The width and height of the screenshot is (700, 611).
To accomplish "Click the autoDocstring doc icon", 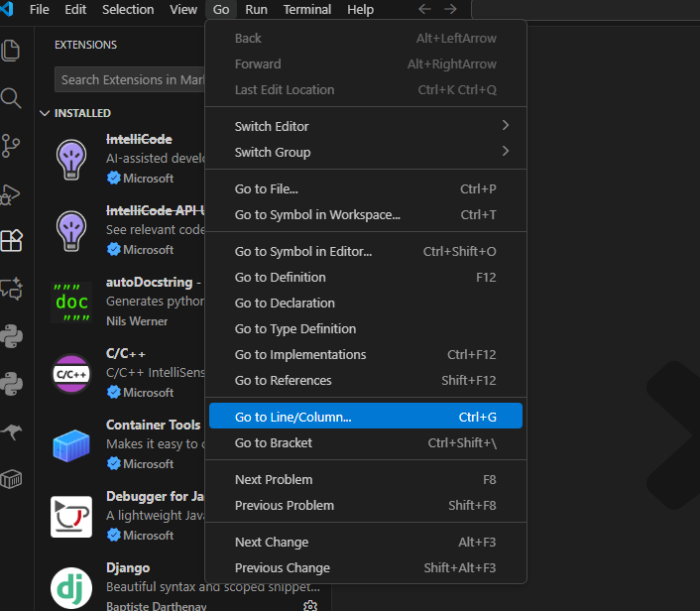I will point(71,303).
